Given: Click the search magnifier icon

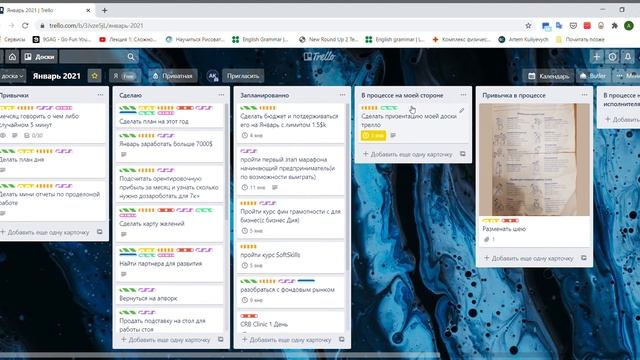Looking at the screenshot, I should [x=131, y=57].
